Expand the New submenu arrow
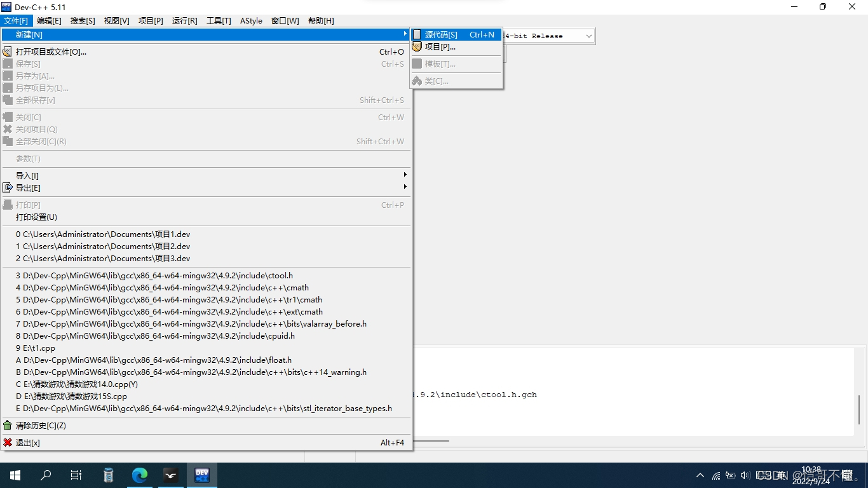 click(x=405, y=34)
